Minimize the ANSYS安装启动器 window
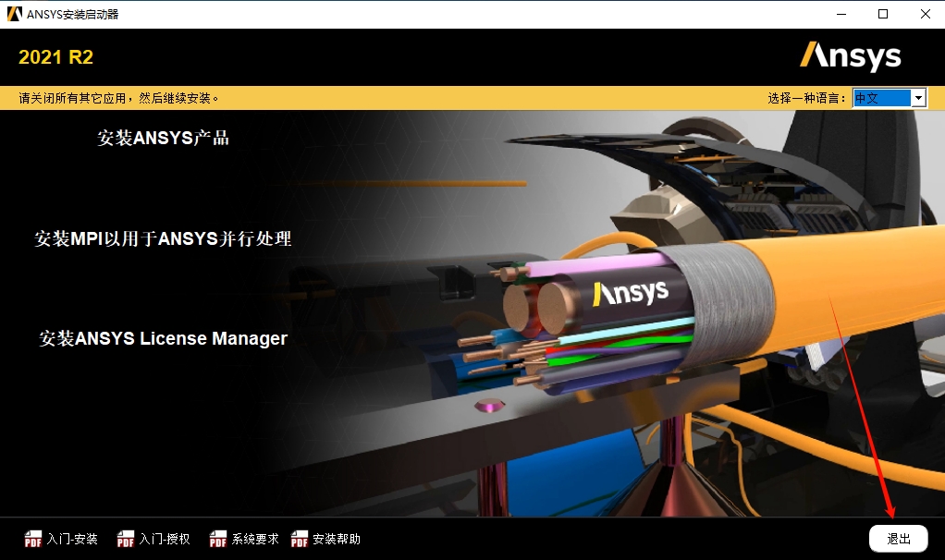Viewport: 945px width, 560px height. tap(841, 14)
